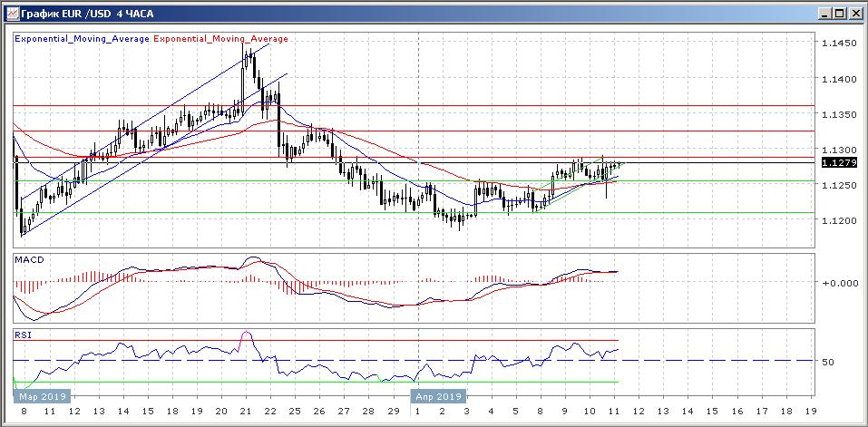Viewport: 868px width, 427px height.
Task: Click the RSI indicator panel label
Action: point(23,335)
